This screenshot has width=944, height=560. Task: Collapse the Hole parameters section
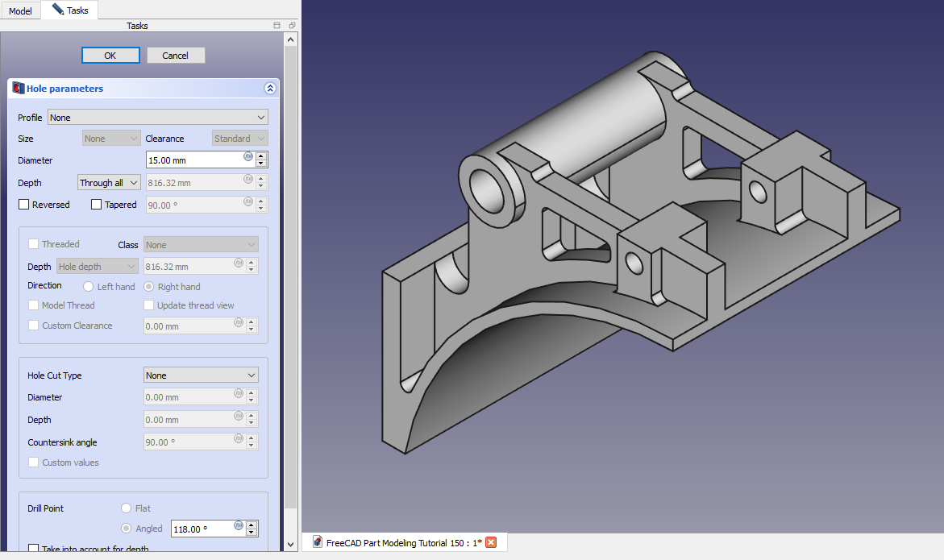[270, 89]
